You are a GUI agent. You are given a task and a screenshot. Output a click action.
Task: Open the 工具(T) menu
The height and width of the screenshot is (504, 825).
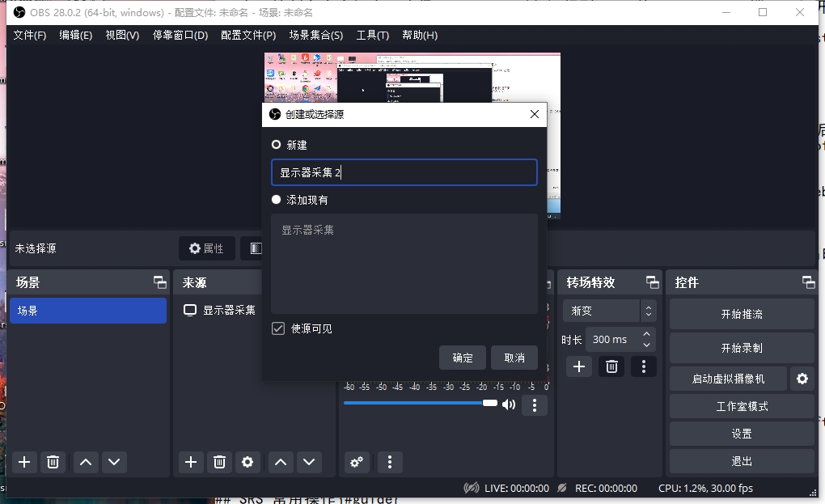point(372,36)
